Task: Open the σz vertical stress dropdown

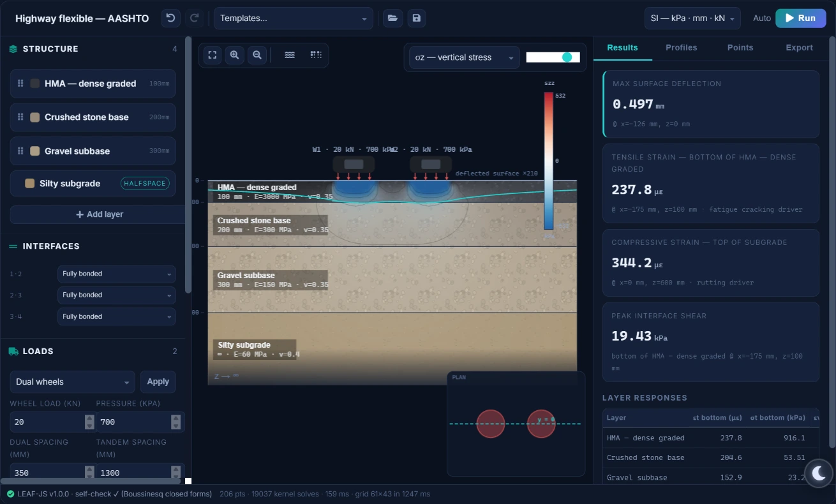Action: [464, 57]
